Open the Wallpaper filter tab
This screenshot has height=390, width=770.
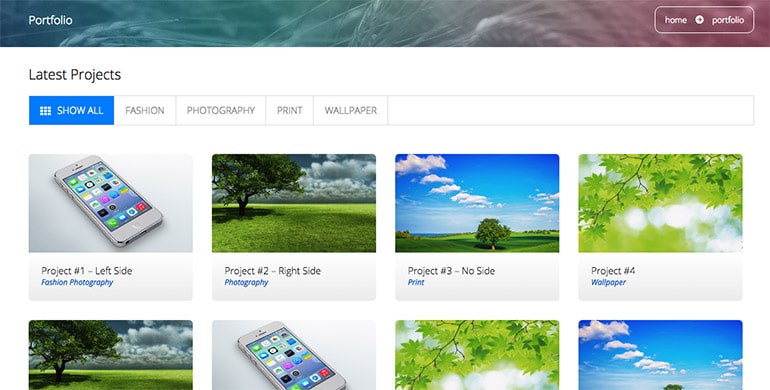coord(351,111)
